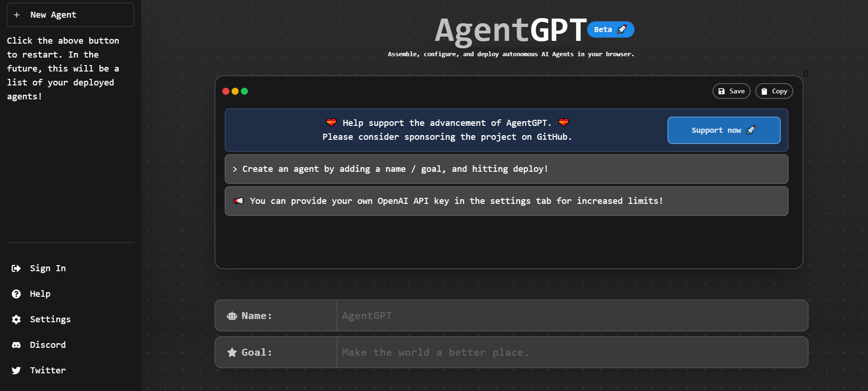Focus the agent Name input field
This screenshot has height=391, width=868.
coord(572,316)
